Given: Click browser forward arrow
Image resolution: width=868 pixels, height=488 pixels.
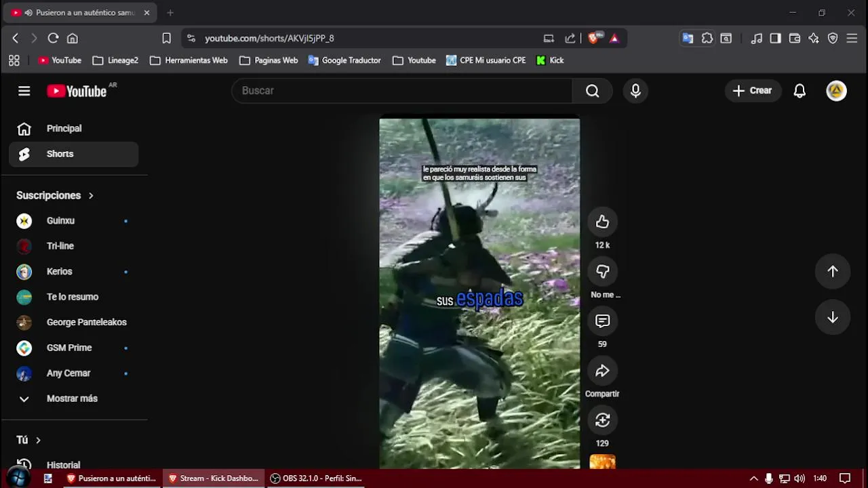Looking at the screenshot, I should point(34,39).
